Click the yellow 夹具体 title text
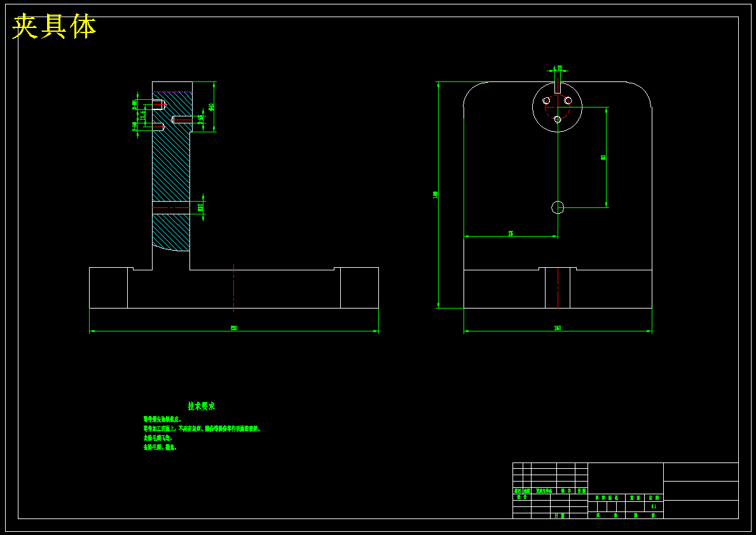Image resolution: width=756 pixels, height=535 pixels. tap(54, 27)
